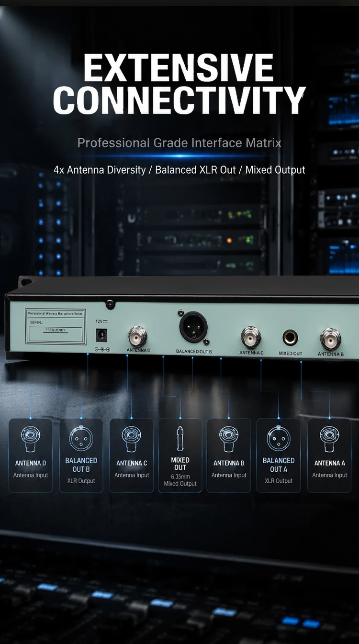Screen dimensions: 359x644
Task: Click the printed 'BALANCED OUT B' label on the panel
Action: click(x=194, y=352)
